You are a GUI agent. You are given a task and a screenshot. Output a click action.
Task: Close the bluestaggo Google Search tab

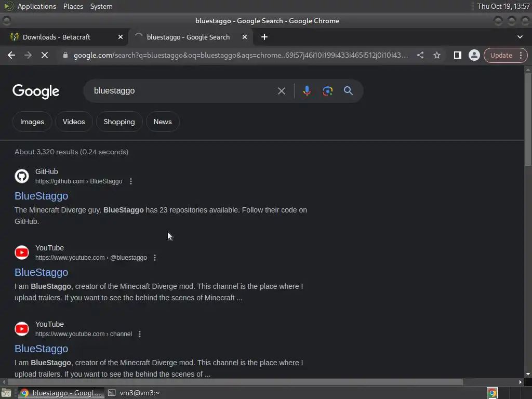[244, 37]
